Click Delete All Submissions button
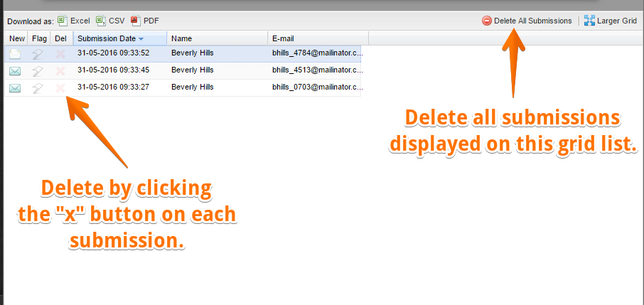The height and width of the screenshot is (305, 644). [x=527, y=21]
